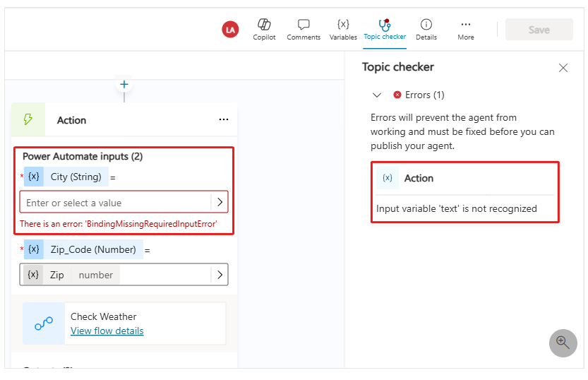Image resolution: width=588 pixels, height=380 pixels.
Task: Collapse the Errors (1) section
Action: pos(377,95)
